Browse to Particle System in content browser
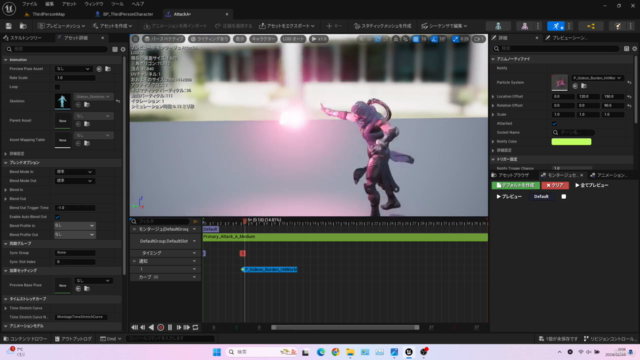The width and height of the screenshot is (640, 360). pos(584,86)
